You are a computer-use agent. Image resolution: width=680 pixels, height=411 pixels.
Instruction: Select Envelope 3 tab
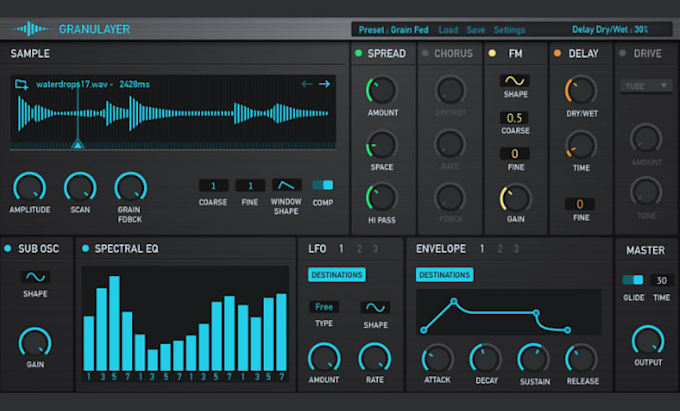point(516,249)
